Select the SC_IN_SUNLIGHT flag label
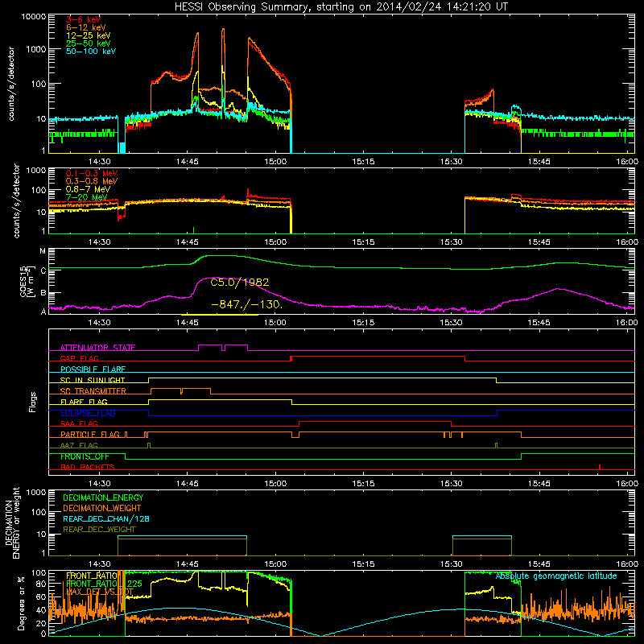Screen dimensions: 644x644 pos(93,380)
